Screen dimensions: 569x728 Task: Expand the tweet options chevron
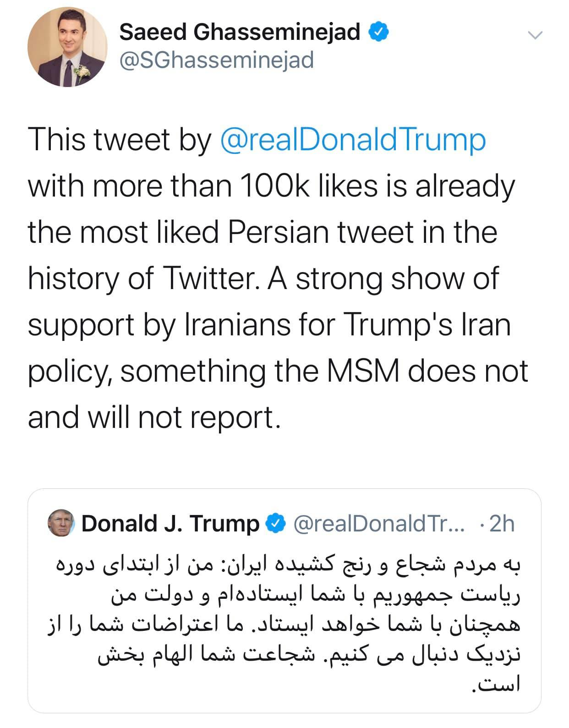tap(535, 35)
